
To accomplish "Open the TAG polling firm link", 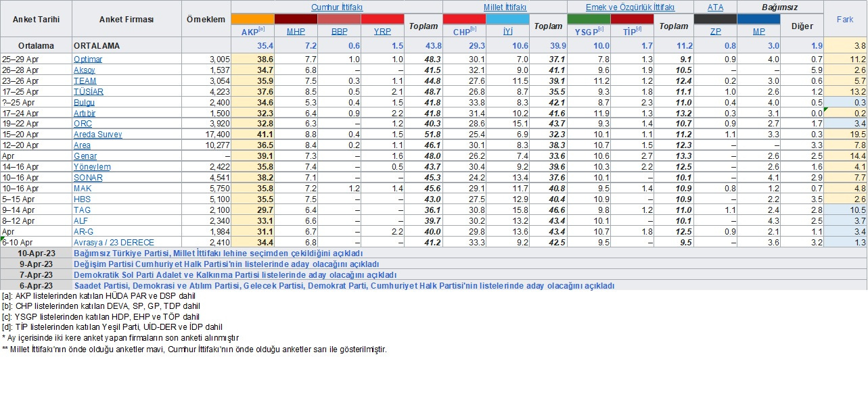I will (83, 210).
